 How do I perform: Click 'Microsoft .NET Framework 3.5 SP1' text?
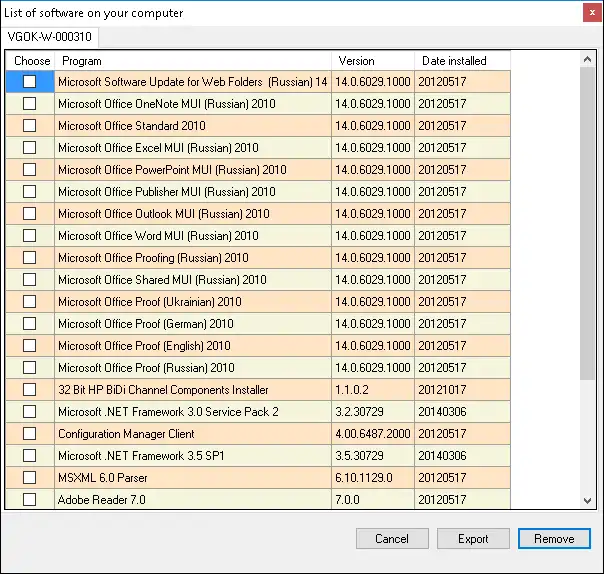pyautogui.click(x=141, y=456)
